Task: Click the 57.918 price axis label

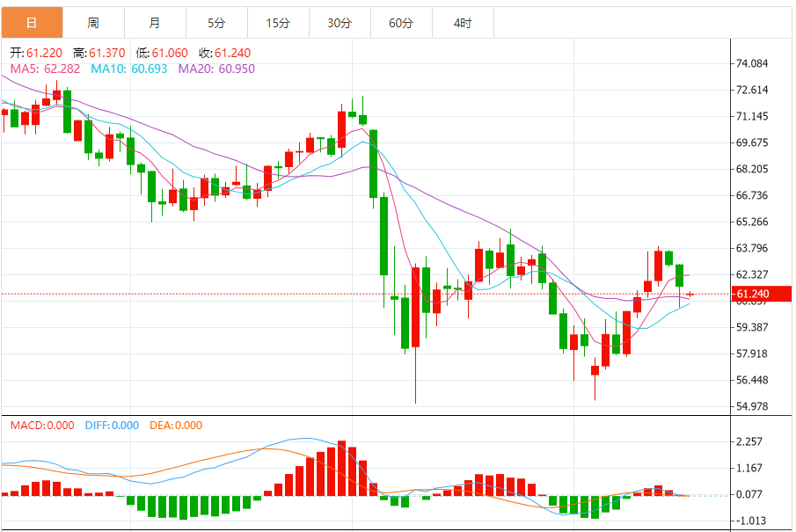Action: point(752,353)
